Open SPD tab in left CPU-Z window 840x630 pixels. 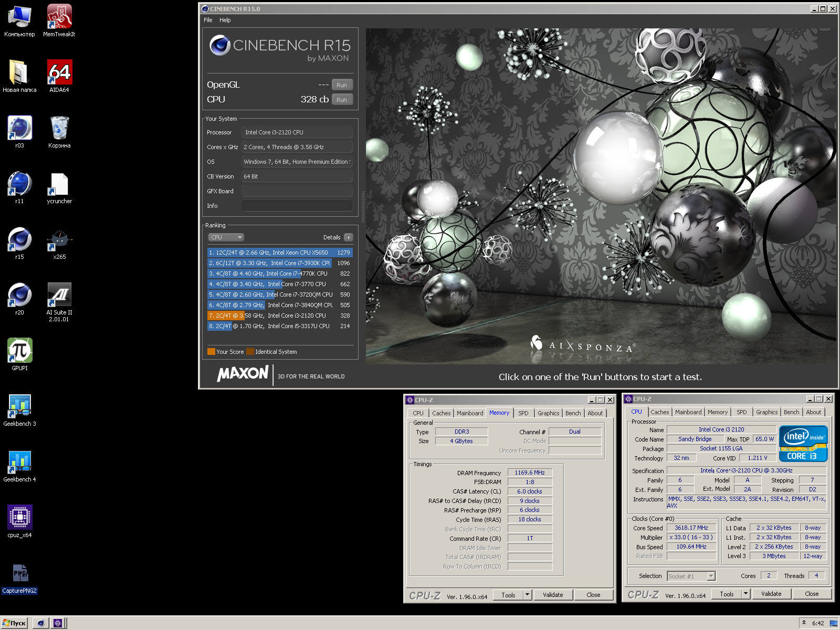point(523,413)
